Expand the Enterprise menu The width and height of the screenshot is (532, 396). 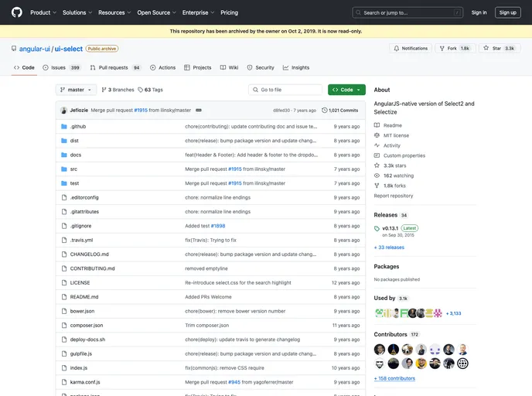click(x=198, y=12)
